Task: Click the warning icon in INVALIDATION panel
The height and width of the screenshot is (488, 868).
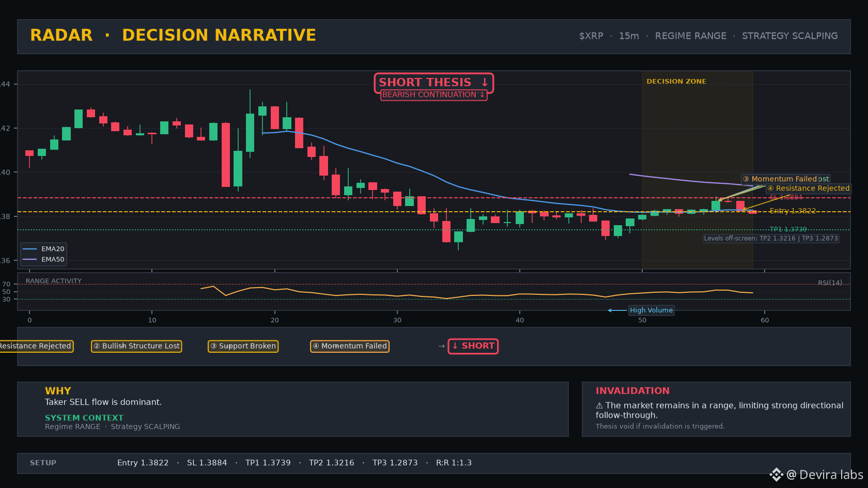Action: click(x=599, y=406)
